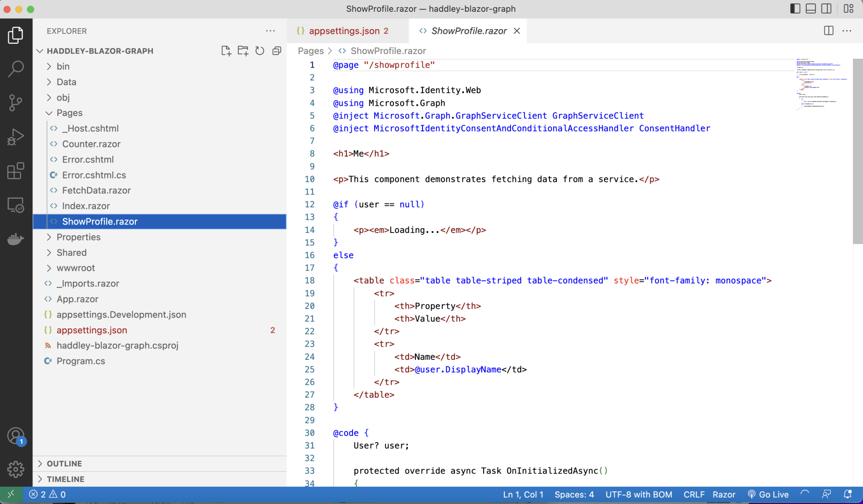The image size is (863, 504).
Task: Expand the OUTLINE section
Action: [64, 464]
